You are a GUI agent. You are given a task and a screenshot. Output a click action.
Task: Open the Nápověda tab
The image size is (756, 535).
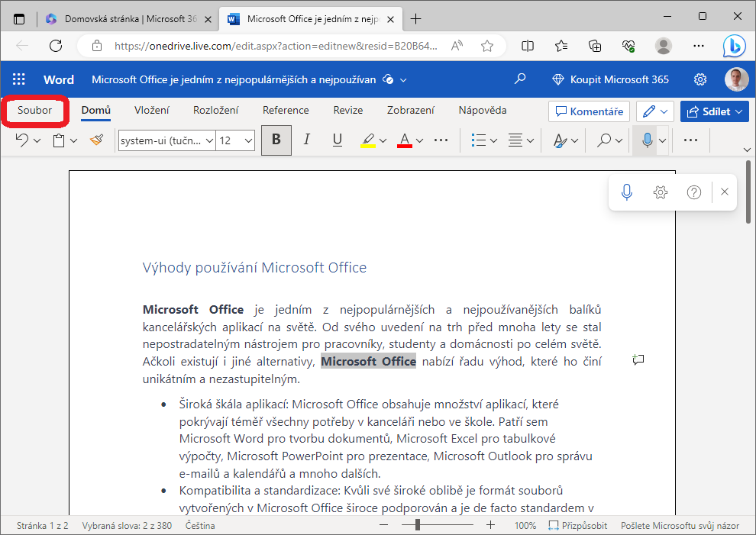483,111
